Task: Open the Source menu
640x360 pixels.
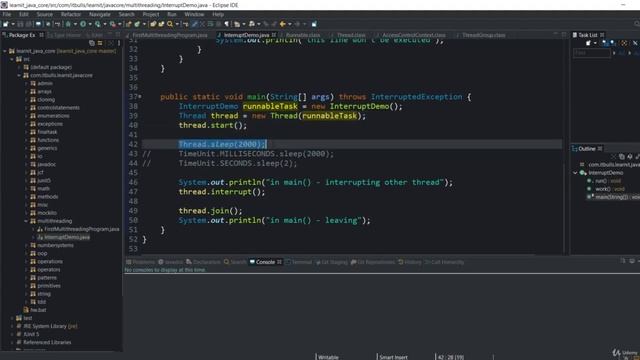Action: 44,14
